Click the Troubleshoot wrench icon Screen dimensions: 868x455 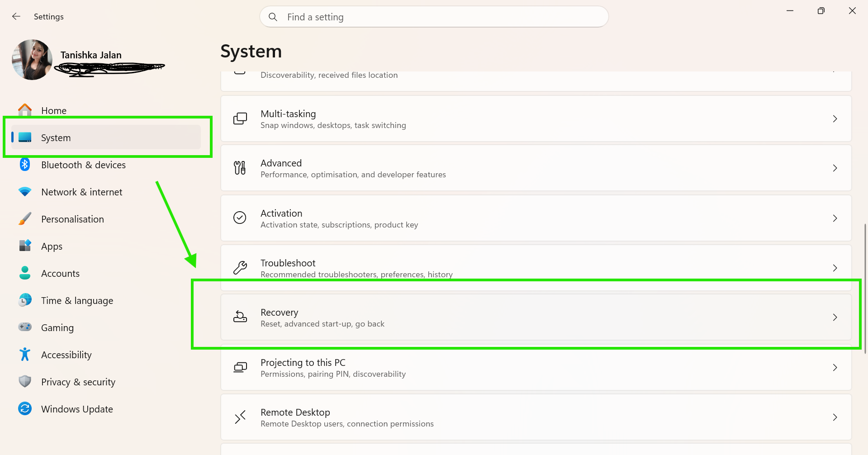point(240,268)
